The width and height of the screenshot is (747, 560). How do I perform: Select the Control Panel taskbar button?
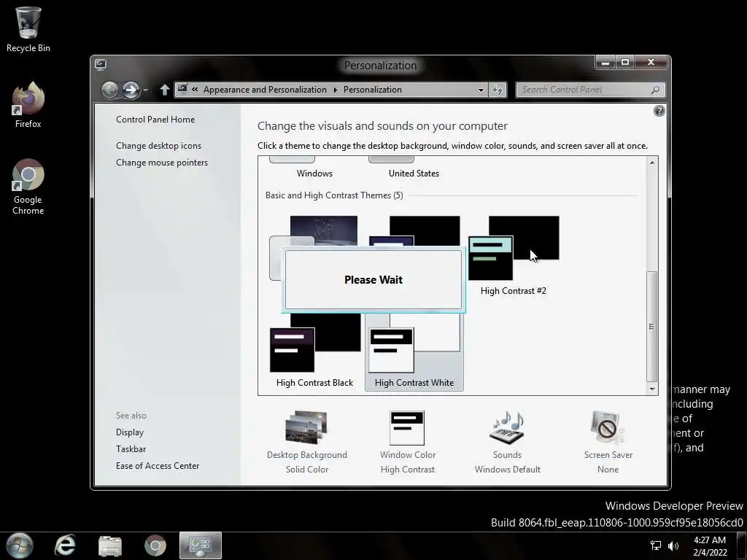pos(201,545)
